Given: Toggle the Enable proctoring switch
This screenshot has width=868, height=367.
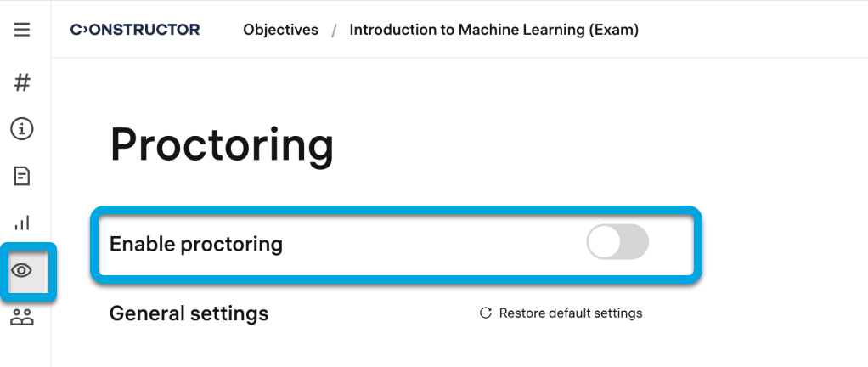Looking at the screenshot, I should (x=617, y=244).
